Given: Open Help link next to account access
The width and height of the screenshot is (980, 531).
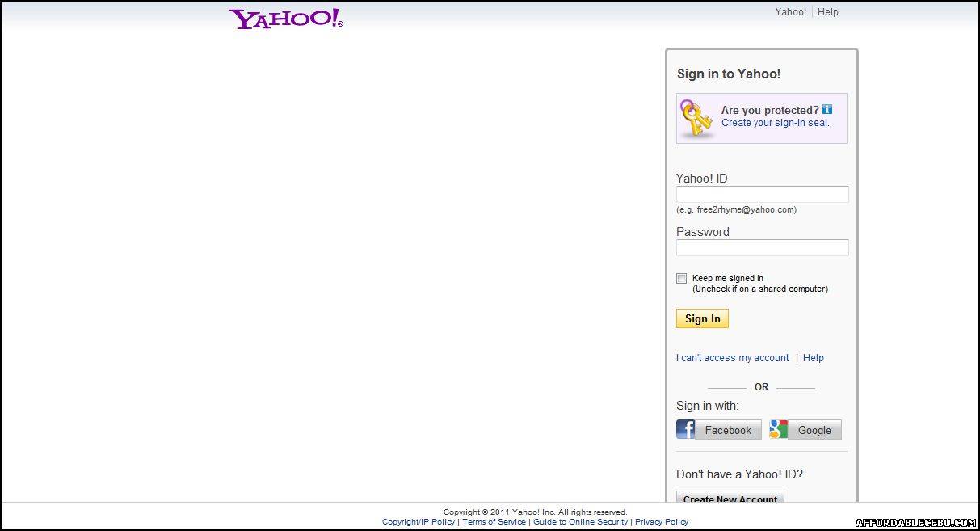Looking at the screenshot, I should click(x=814, y=358).
